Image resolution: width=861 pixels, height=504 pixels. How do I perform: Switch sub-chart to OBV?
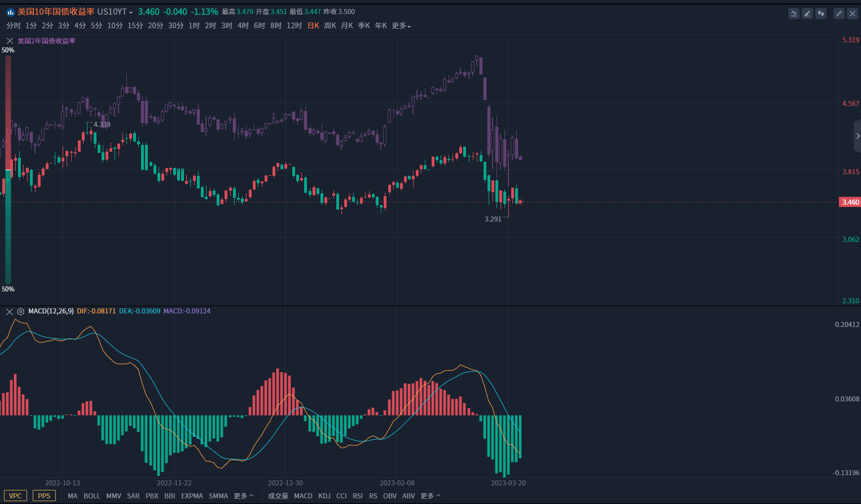point(390,496)
